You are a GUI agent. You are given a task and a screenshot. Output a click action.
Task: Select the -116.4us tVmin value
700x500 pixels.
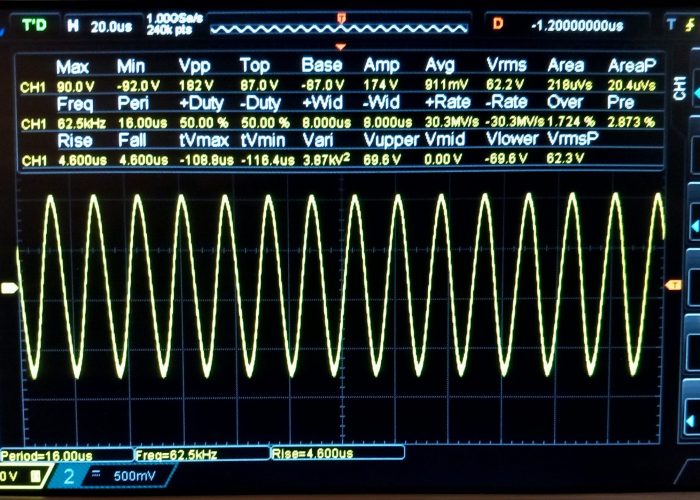click(x=268, y=160)
